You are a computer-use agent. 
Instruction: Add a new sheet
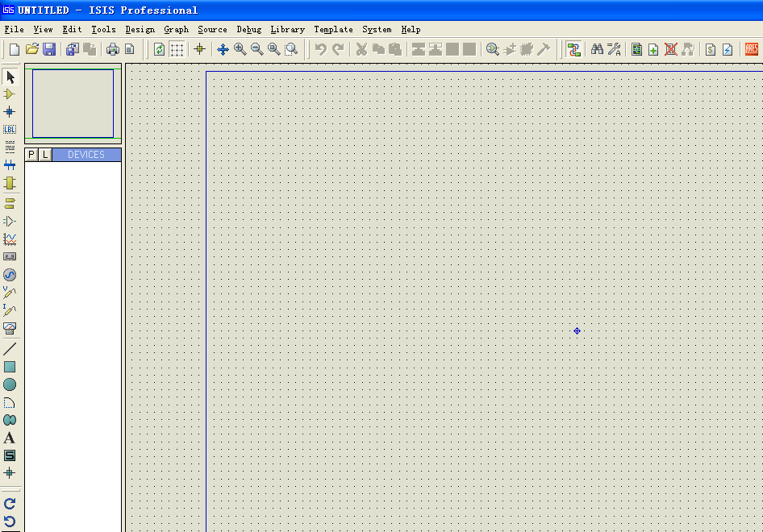tap(653, 49)
